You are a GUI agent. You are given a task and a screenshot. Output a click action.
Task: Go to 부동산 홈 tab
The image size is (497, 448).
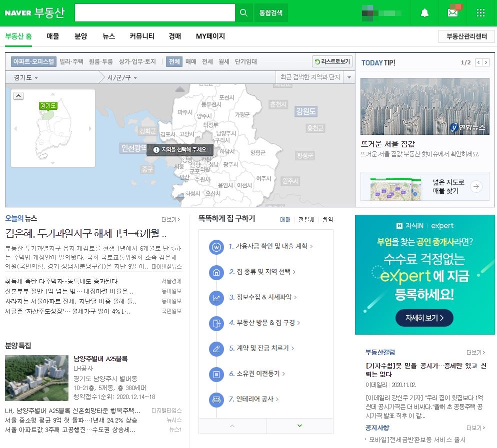tap(18, 36)
